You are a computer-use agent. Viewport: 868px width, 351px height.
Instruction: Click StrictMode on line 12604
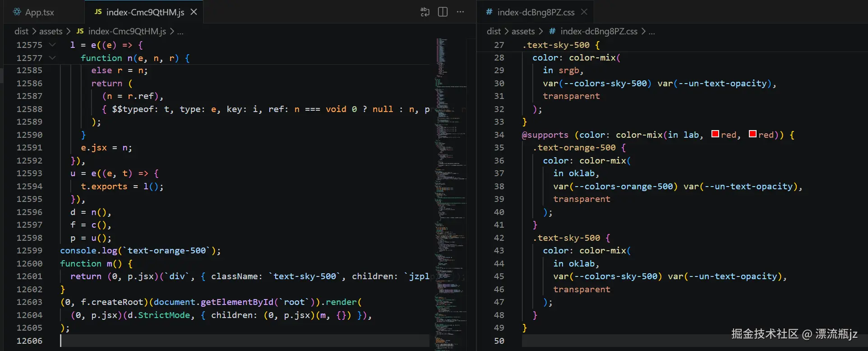click(x=164, y=315)
